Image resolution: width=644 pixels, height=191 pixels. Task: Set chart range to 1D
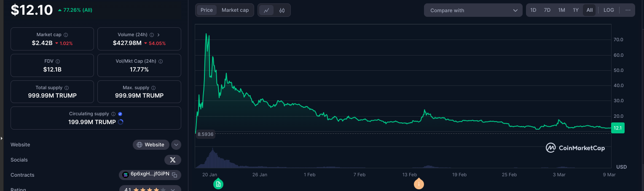pos(533,10)
